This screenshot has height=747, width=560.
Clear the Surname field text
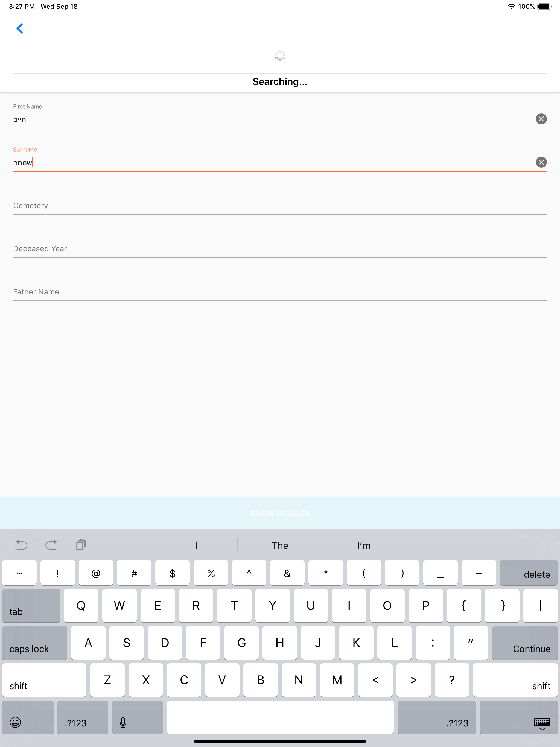pyautogui.click(x=541, y=162)
